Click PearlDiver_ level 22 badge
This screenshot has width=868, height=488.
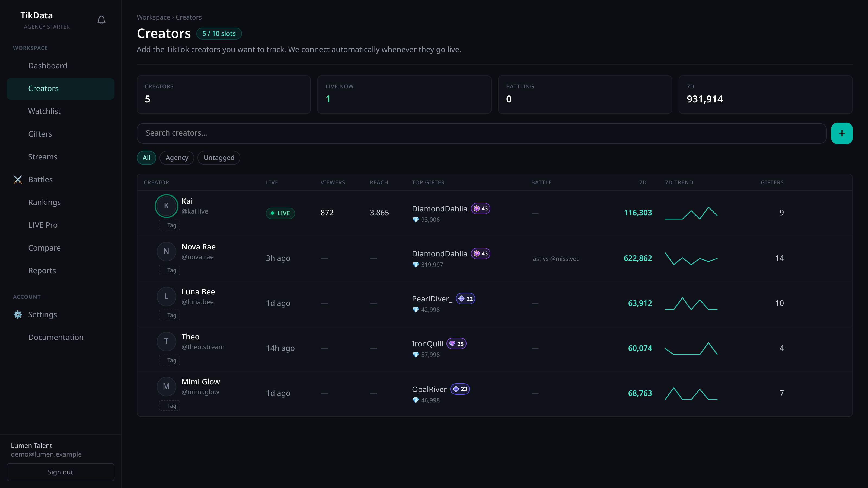tap(465, 299)
